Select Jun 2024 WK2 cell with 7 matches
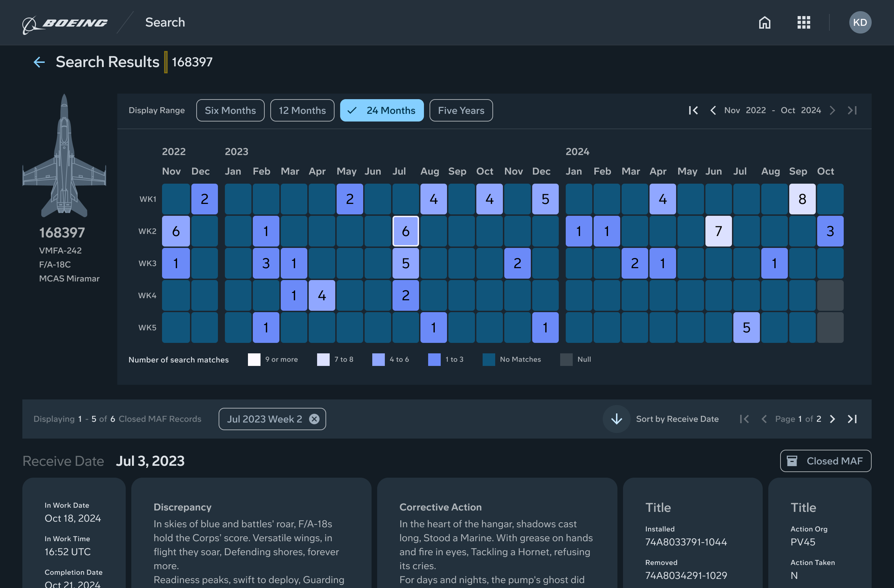This screenshot has width=894, height=588. pyautogui.click(x=718, y=231)
